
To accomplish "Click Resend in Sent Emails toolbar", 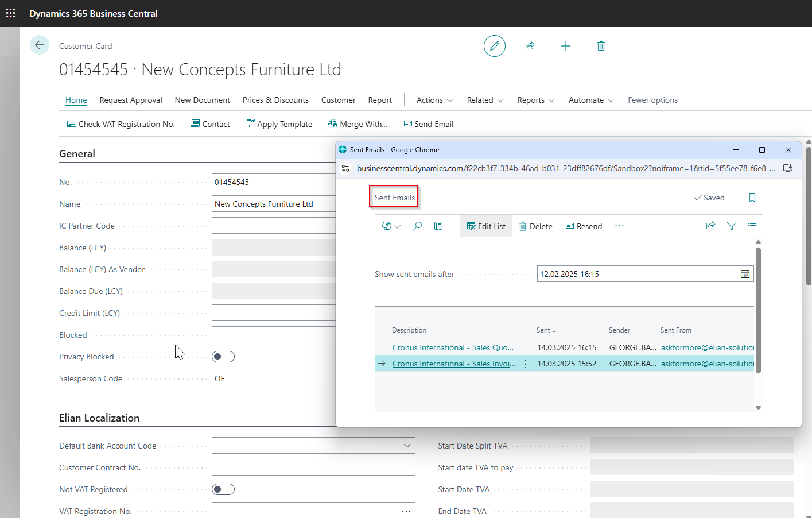I will click(584, 226).
